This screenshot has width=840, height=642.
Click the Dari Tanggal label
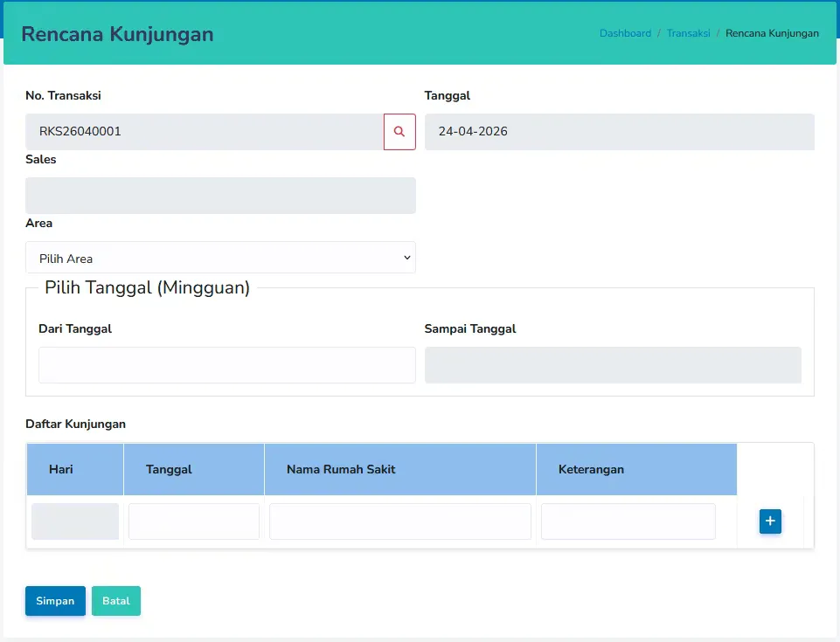[x=75, y=328]
